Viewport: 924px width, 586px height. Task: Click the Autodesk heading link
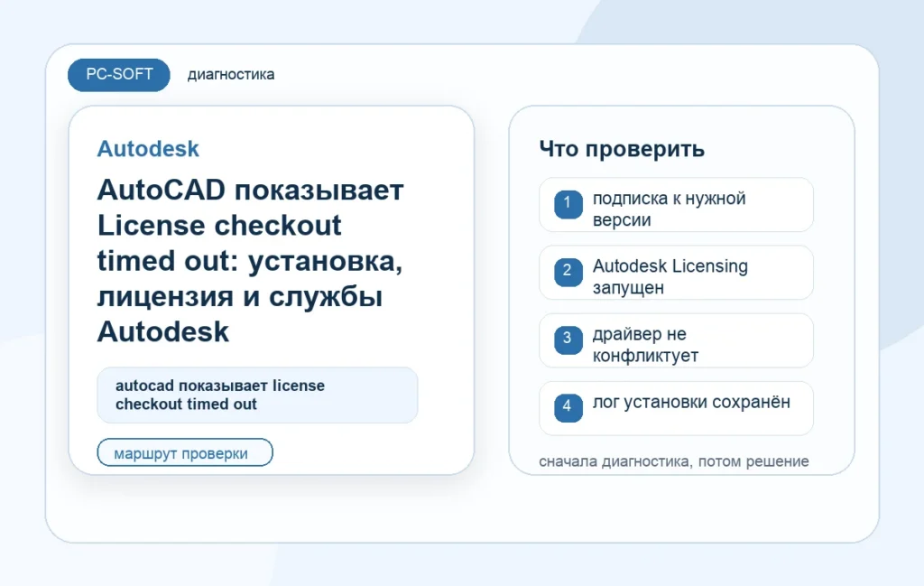[x=148, y=149]
